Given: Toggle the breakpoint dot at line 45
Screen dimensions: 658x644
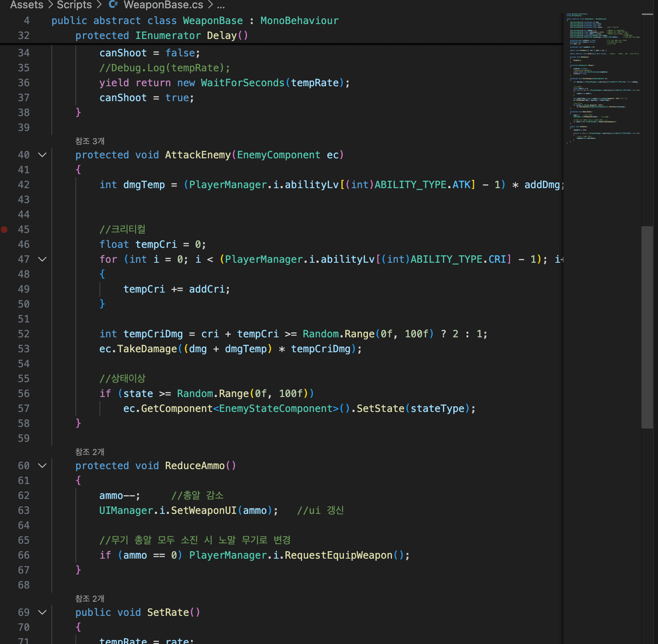Looking at the screenshot, I should 4,229.
